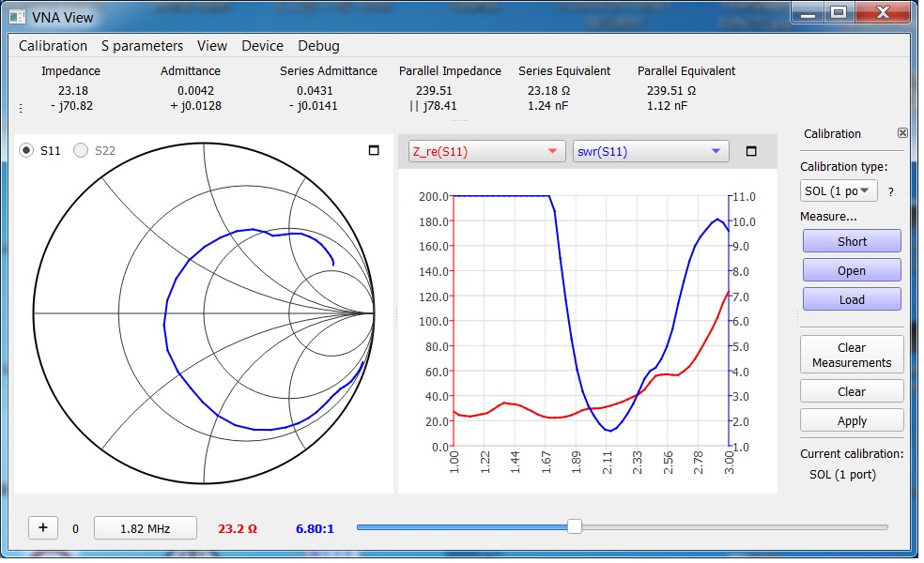Select the S22 radio button
Viewport: 924px width, 563px height.
coord(81,150)
